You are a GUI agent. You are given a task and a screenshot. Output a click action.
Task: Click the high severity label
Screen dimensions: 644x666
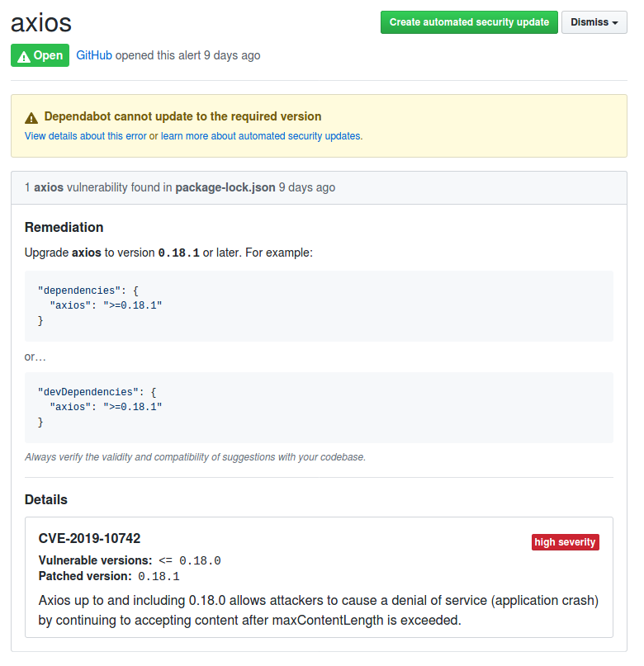coord(565,542)
